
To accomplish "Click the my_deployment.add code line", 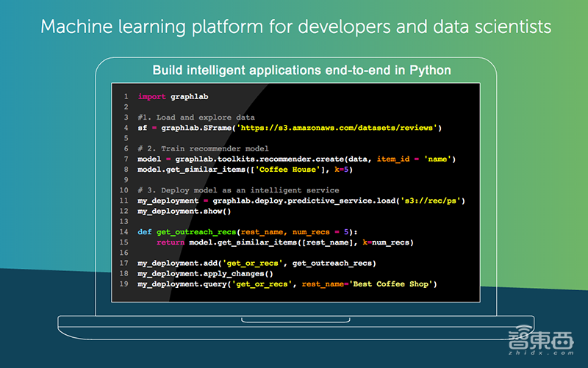I will [x=257, y=263].
